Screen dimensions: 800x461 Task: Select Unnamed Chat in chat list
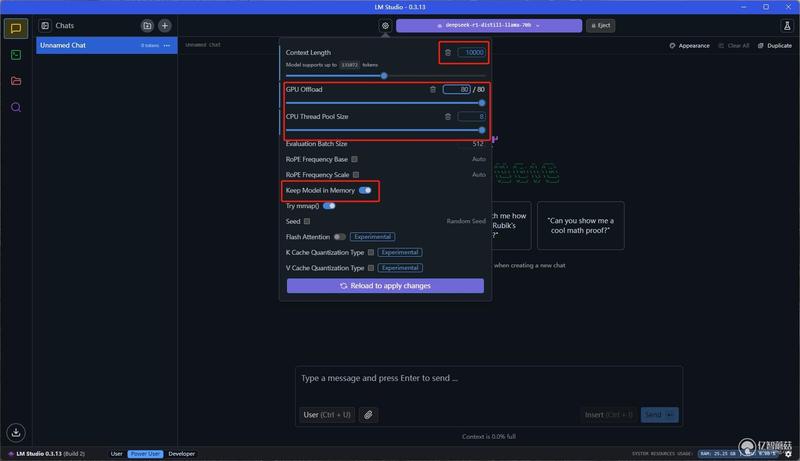pos(106,45)
